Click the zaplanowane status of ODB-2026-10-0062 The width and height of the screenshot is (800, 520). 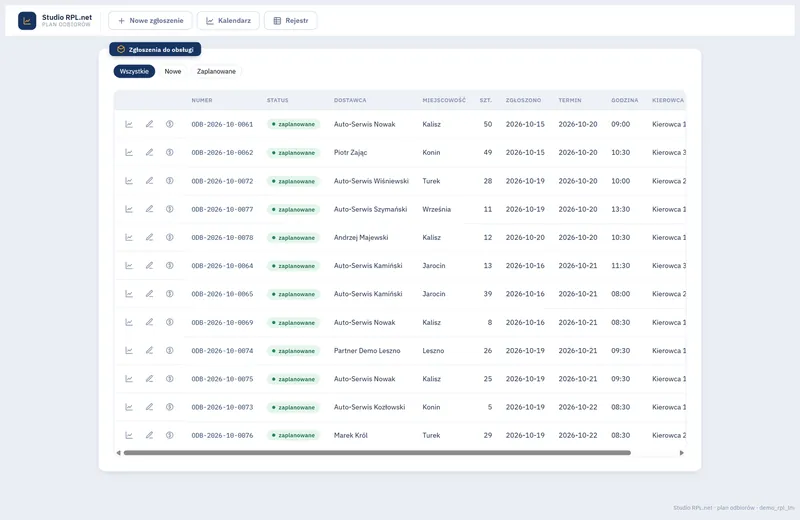coord(293,153)
